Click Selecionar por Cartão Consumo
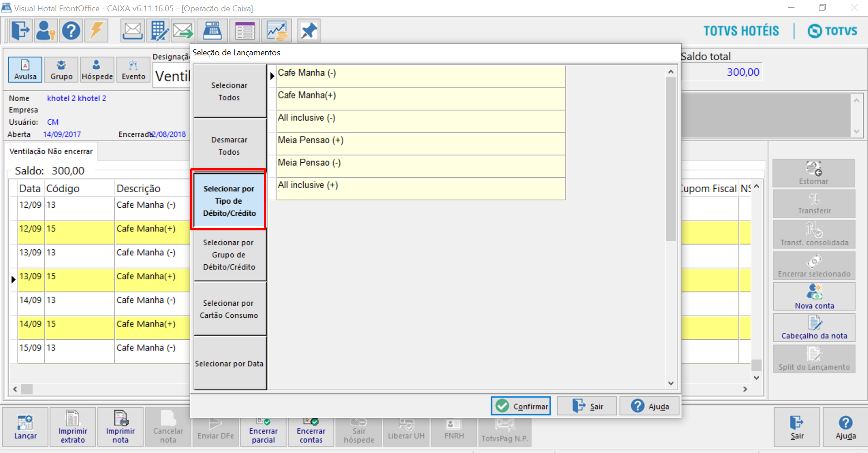868x453 pixels. (230, 309)
